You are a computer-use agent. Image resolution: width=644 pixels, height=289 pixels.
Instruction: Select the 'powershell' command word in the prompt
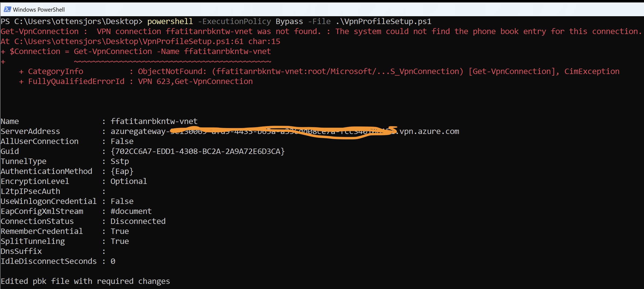point(170,21)
